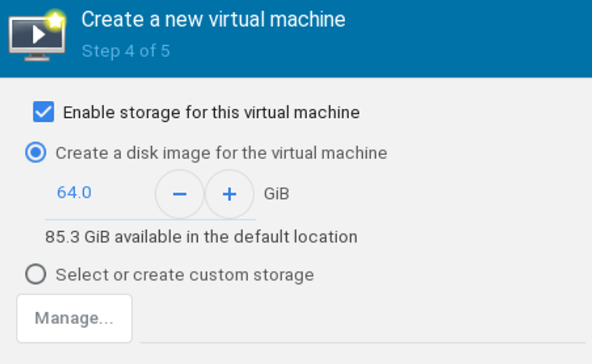Click the monitor stand of the VM icon

37,58
